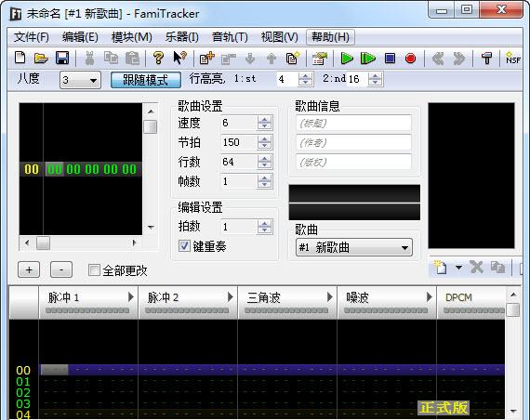Click the + pattern increase button
This screenshot has height=420, width=530.
[29, 269]
